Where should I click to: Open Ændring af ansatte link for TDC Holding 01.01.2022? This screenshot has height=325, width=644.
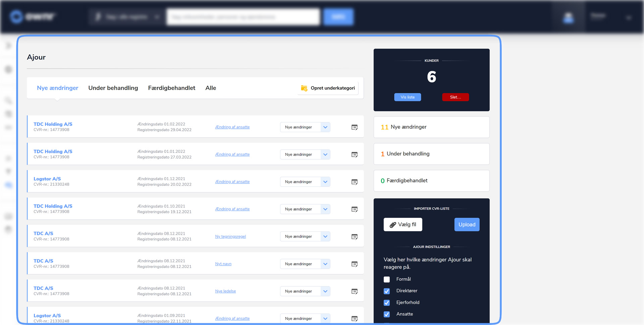point(232,154)
